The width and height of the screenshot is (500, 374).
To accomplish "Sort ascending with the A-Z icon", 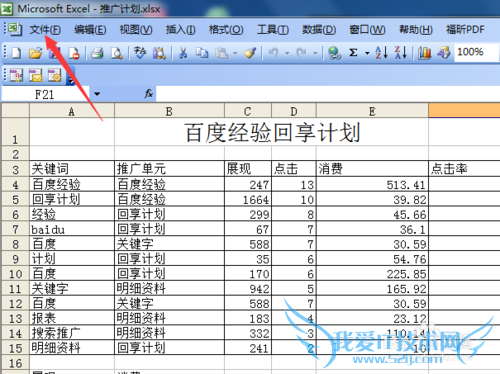I will (382, 53).
